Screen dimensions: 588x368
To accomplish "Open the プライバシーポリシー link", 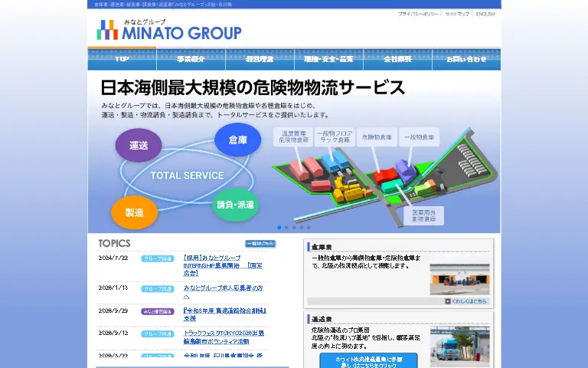I will pos(418,14).
